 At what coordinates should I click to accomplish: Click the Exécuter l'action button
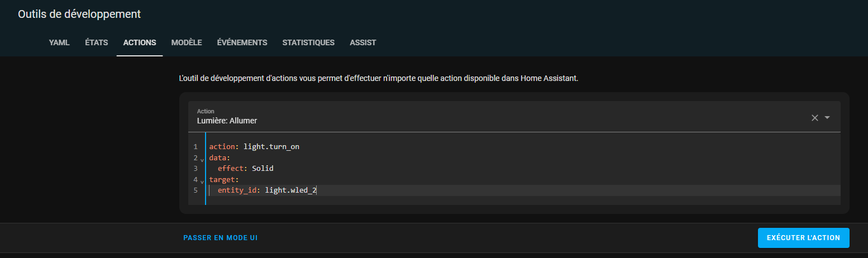coord(803,237)
